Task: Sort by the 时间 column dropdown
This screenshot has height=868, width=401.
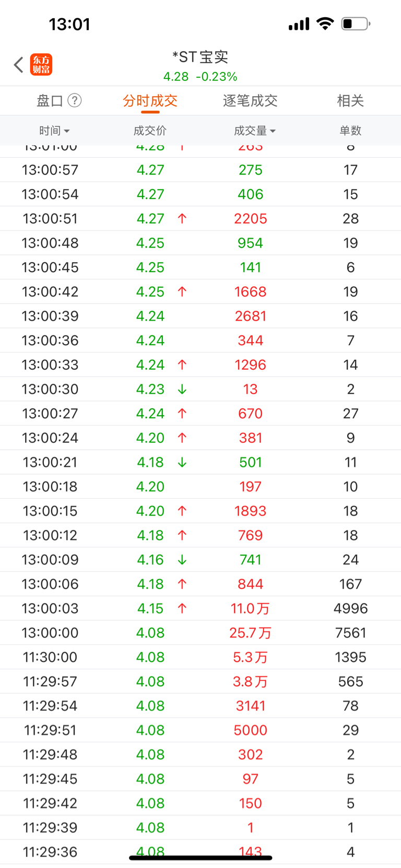Action: pyautogui.click(x=54, y=131)
